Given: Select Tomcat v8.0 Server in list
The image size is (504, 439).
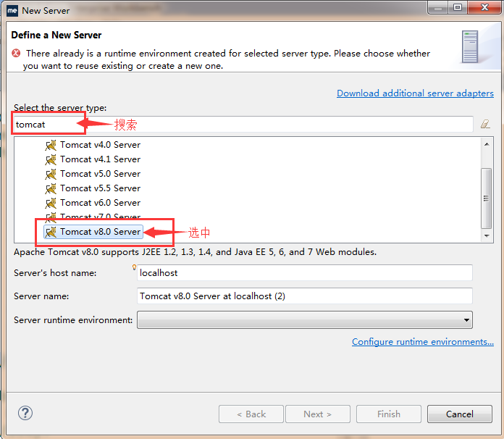Looking at the screenshot, I should 100,232.
